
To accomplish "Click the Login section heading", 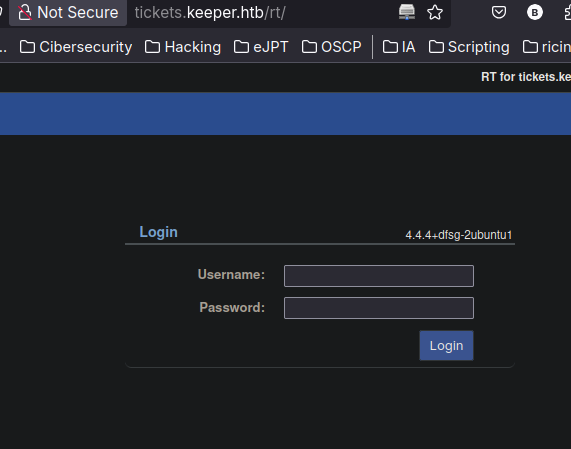I will click(x=158, y=232).
